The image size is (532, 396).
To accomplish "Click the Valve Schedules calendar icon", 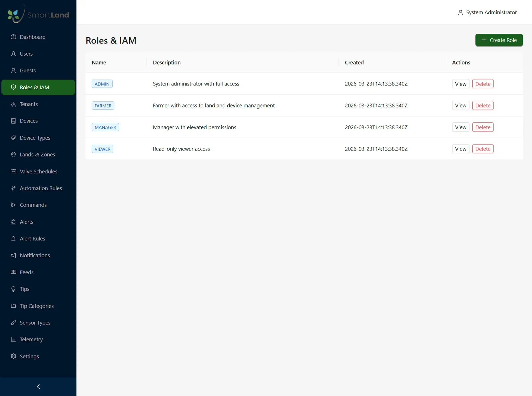I will pyautogui.click(x=13, y=171).
